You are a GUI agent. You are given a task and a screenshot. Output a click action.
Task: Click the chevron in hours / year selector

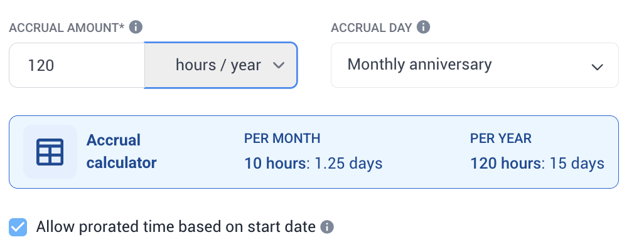pyautogui.click(x=279, y=65)
